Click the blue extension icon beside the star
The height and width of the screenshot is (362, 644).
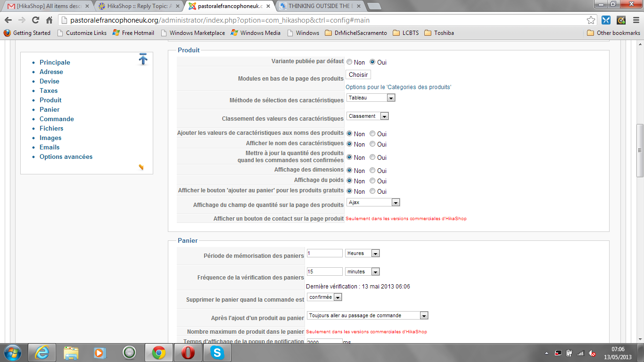(x=607, y=20)
